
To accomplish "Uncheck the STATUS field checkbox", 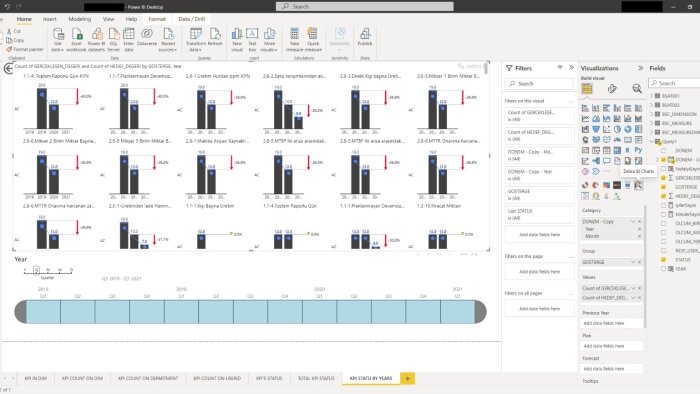I will point(663,259).
